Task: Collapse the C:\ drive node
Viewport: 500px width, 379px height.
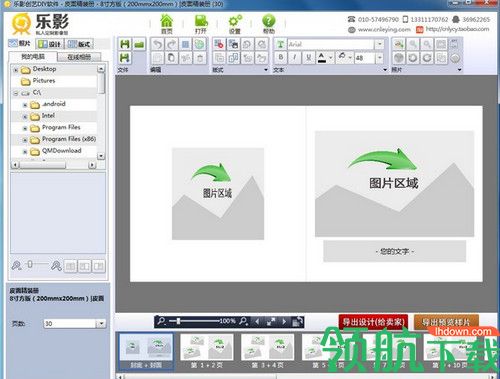Action: pos(16,93)
